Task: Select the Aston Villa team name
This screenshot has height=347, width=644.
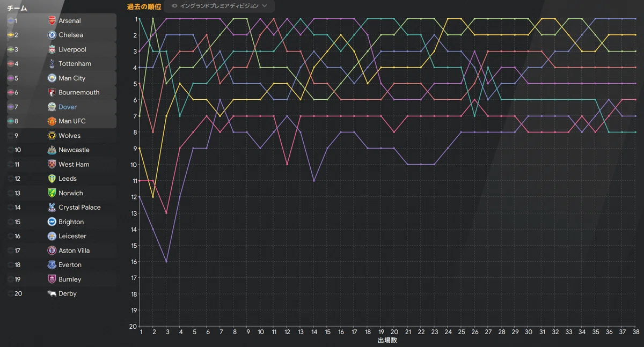Action: (x=74, y=250)
